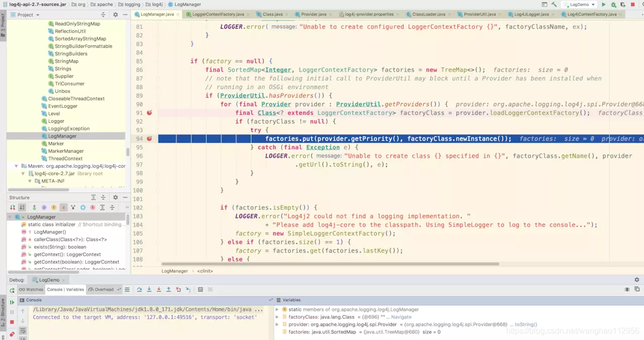Screen dimensions: 644x340
Task: Expand the factoryClass variable node
Action: pos(277,317)
